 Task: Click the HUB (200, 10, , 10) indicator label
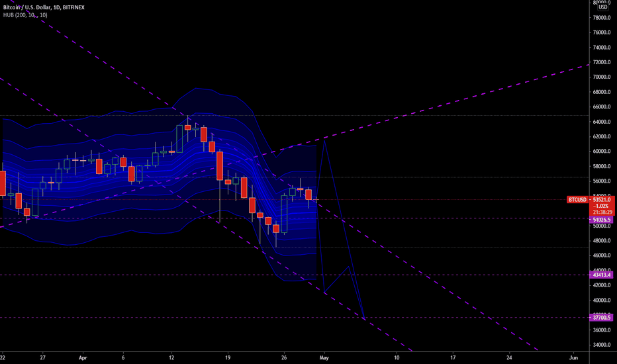point(25,15)
